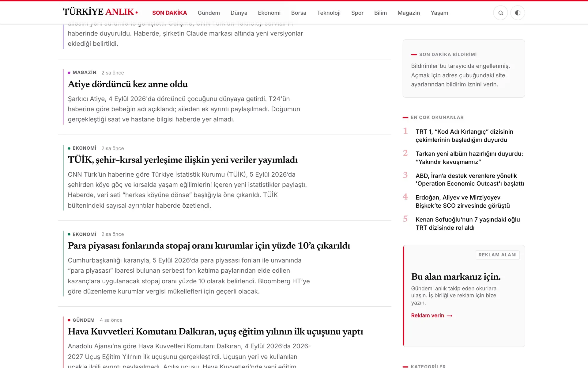The height and width of the screenshot is (368, 588).
Task: Open the Bilim navigation item
Action: 380,13
